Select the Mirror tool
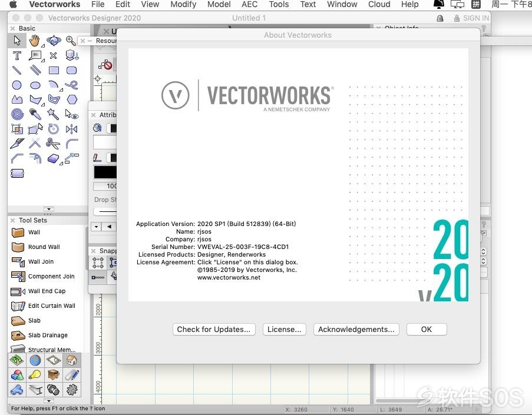532x415 pixels. click(x=72, y=129)
